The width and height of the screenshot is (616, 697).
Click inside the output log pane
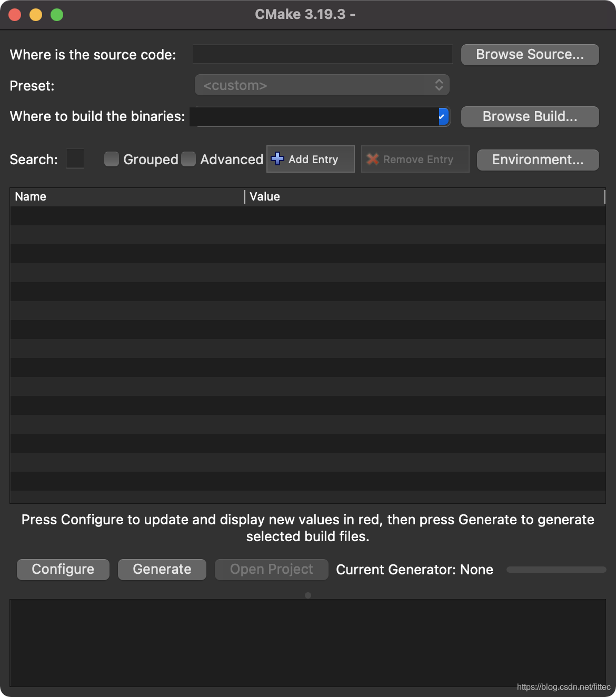coord(308,643)
